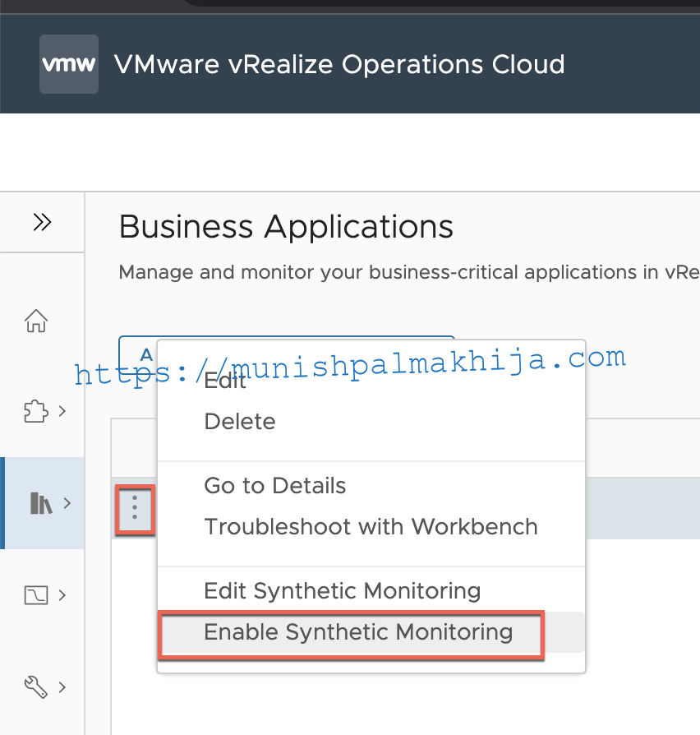Screen dimensions: 700x735
Task: Open the puzzle-piece integrations icon
Action: (x=36, y=411)
